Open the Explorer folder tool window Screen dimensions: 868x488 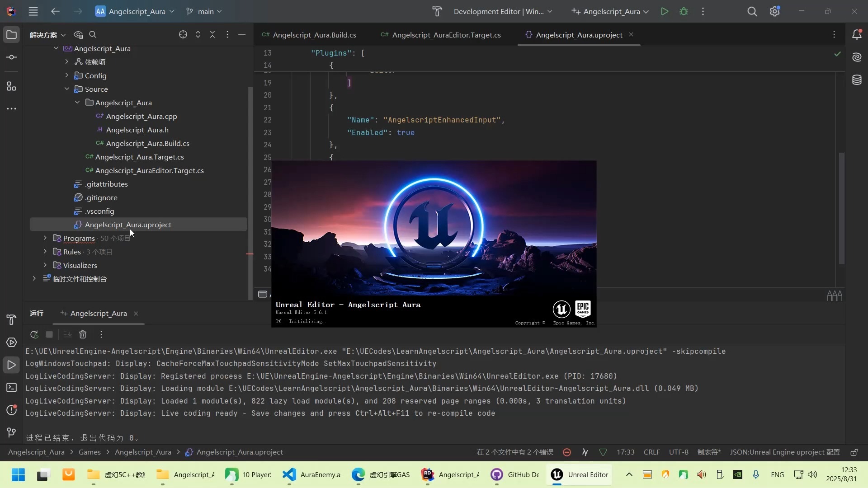click(x=11, y=35)
